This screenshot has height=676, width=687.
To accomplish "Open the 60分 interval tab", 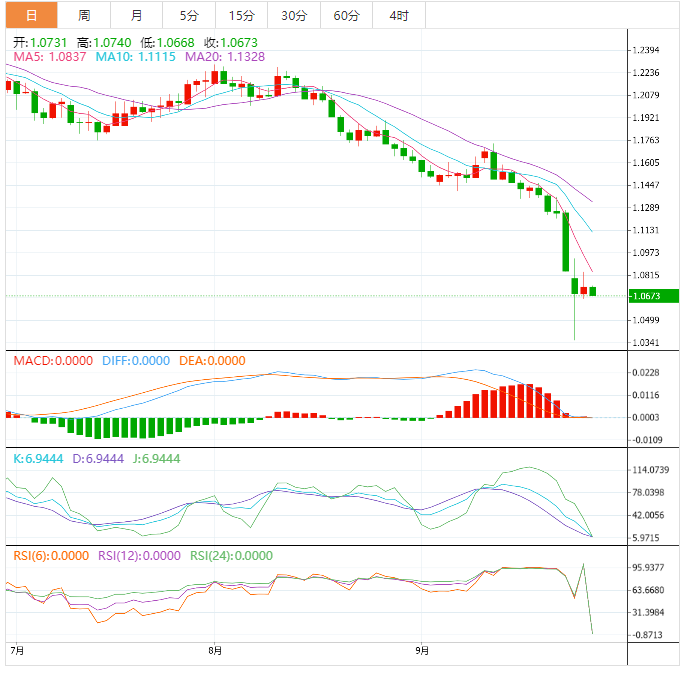I will click(346, 15).
